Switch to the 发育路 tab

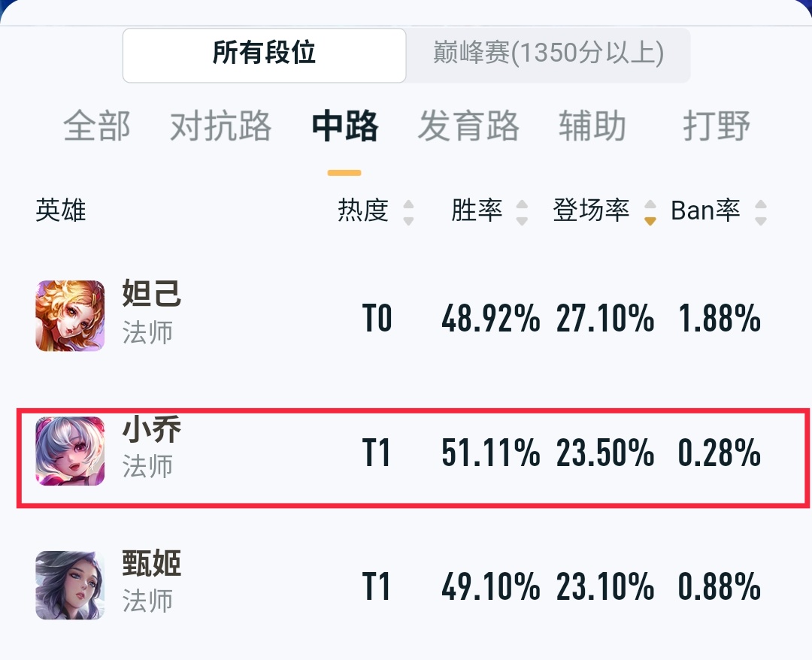tap(468, 126)
